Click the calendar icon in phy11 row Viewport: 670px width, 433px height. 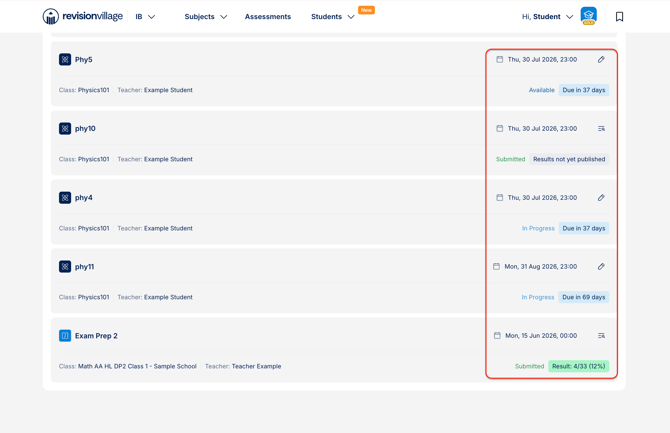point(496,267)
